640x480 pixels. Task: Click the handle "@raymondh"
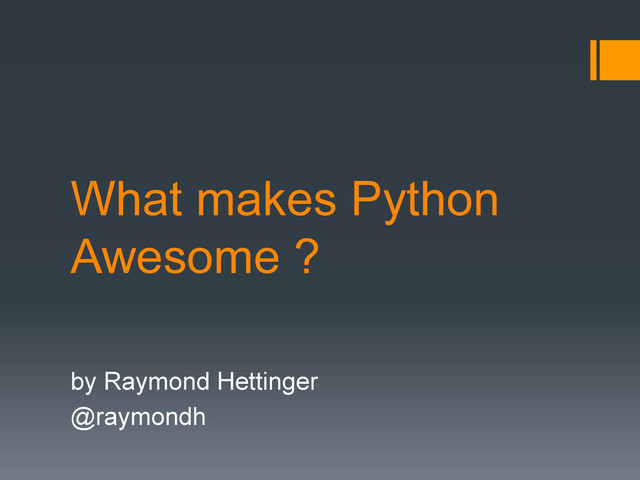coord(138,418)
